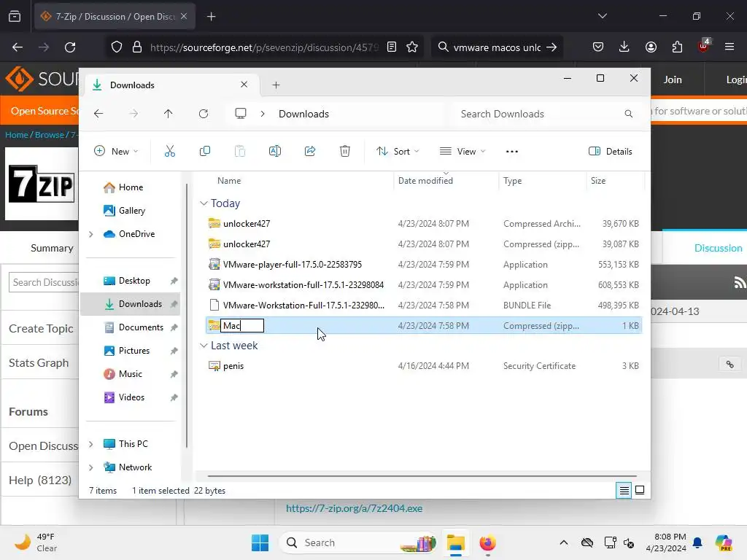Go back in File Explorer
This screenshot has width=747, height=560.
tap(98, 114)
